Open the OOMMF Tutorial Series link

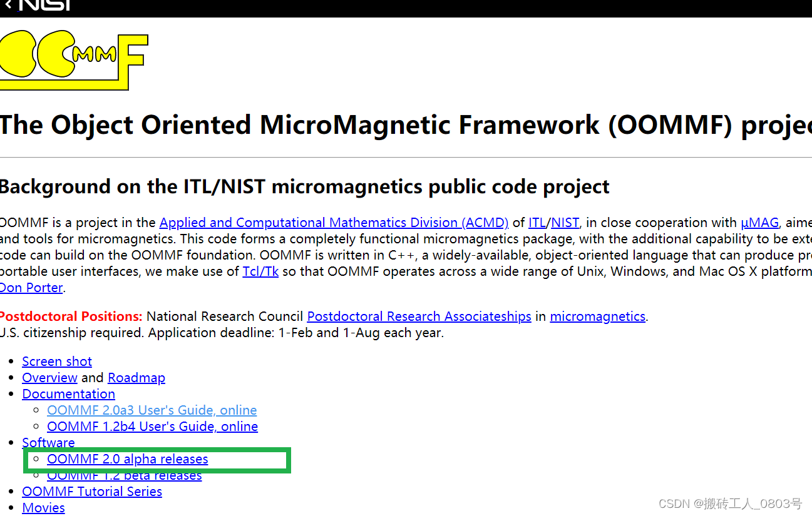[x=92, y=492]
